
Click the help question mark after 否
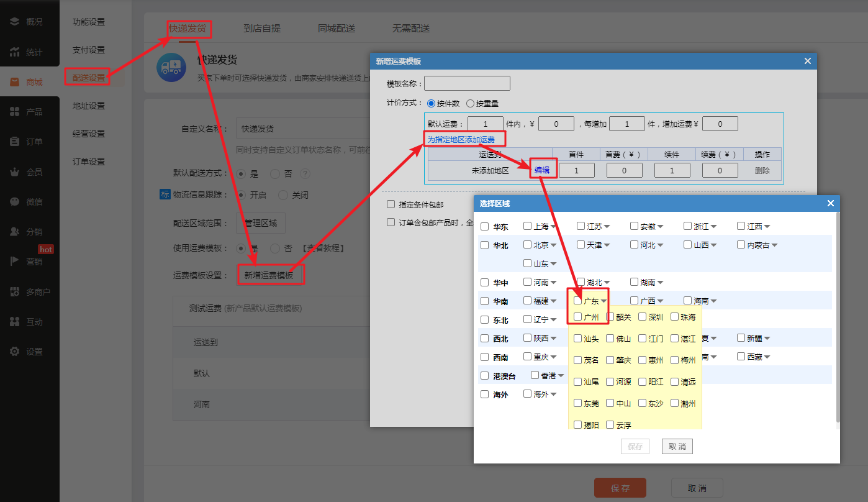point(305,174)
